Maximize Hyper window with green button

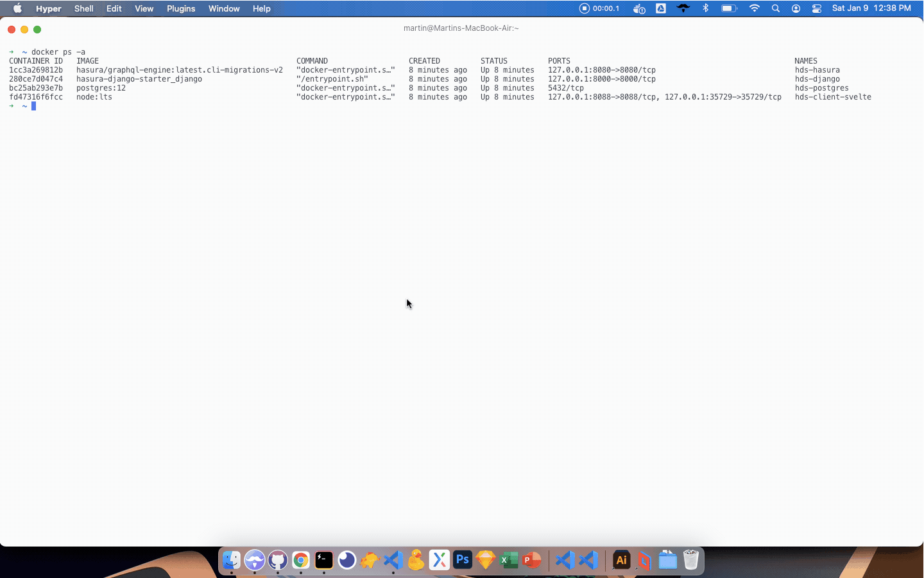(x=37, y=30)
